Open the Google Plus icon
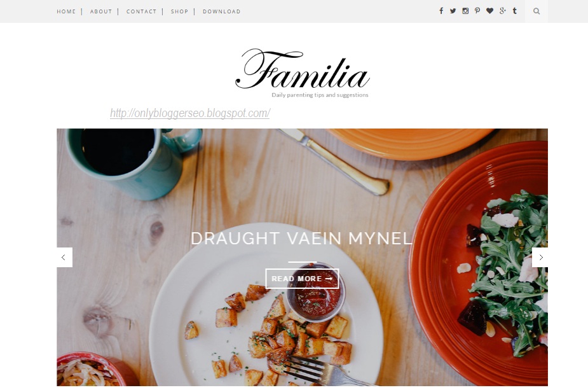Viewport: 588px width, 390px height. 502,11
